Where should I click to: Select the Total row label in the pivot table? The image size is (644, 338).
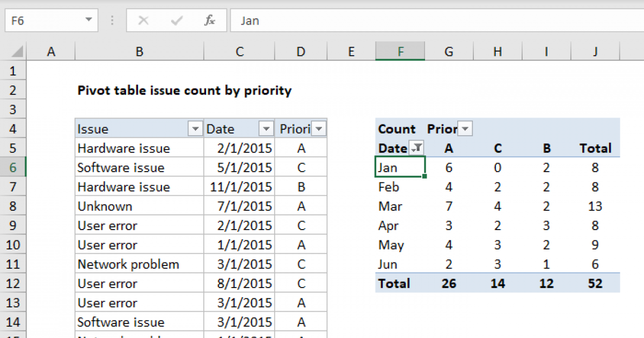[x=394, y=283]
